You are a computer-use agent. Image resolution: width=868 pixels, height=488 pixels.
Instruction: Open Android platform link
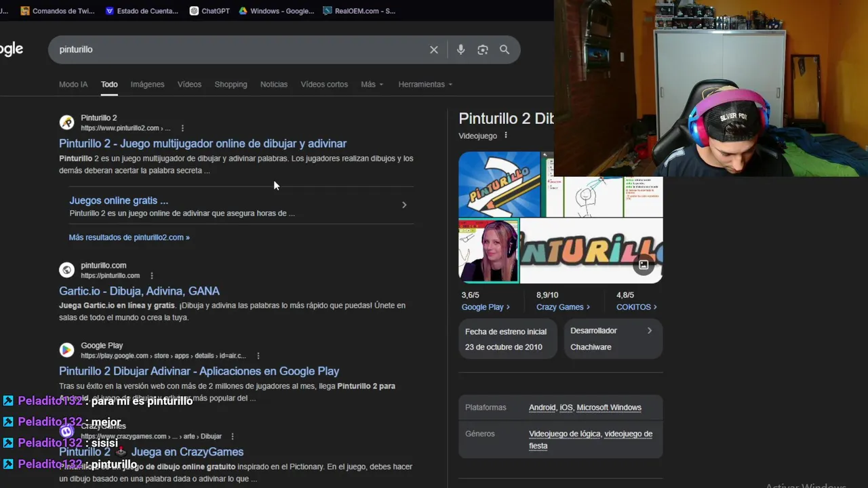pos(542,407)
